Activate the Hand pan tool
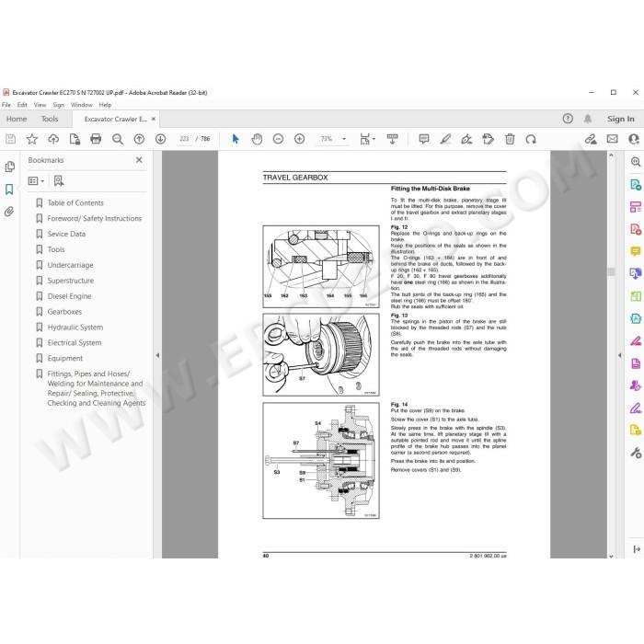The height and width of the screenshot is (644, 644). [x=257, y=139]
